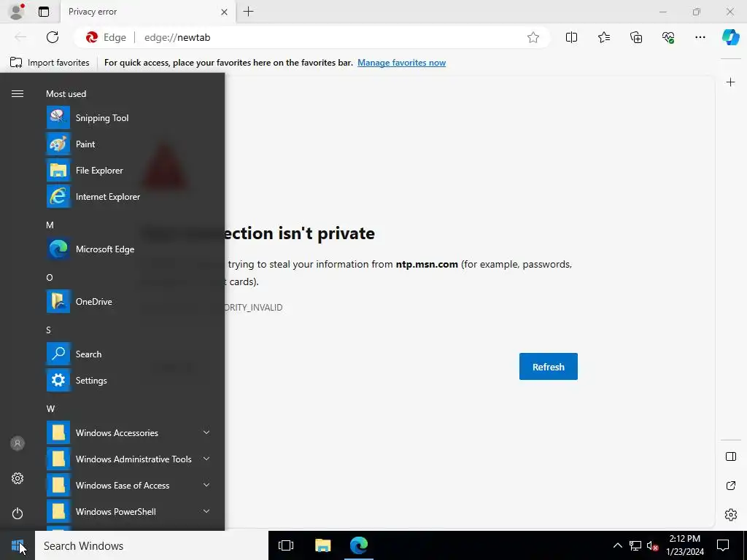Click the Edge profile avatar icon
The height and width of the screenshot is (560, 747).
point(17,12)
